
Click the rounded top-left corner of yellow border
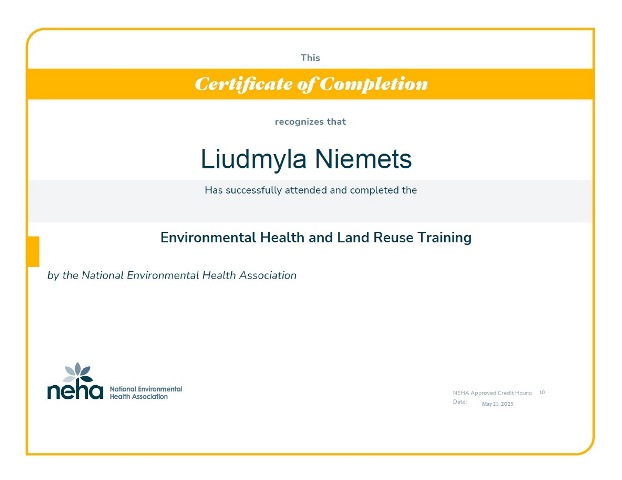[x=31, y=34]
